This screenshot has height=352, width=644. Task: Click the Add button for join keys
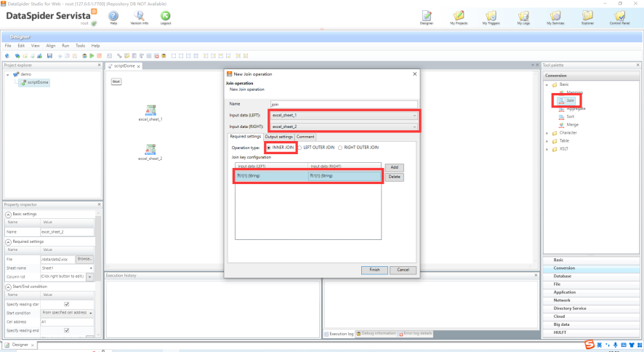(394, 167)
